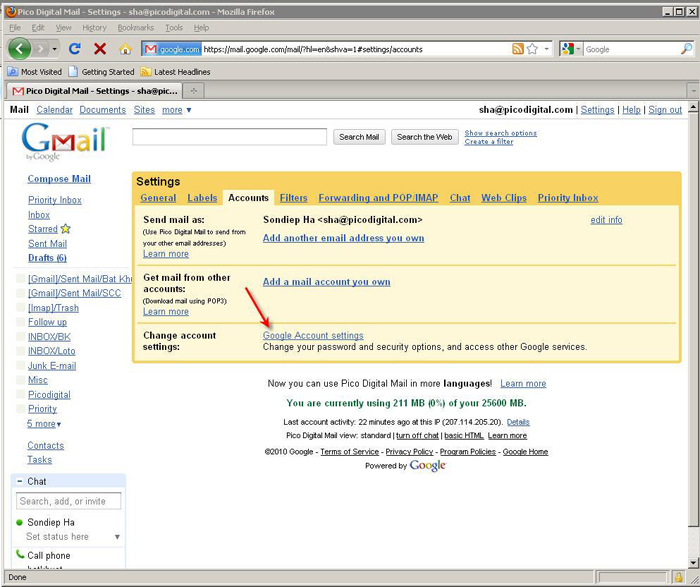
Task: Click the magnifier search icon in Firefox search box
Action: point(686,49)
